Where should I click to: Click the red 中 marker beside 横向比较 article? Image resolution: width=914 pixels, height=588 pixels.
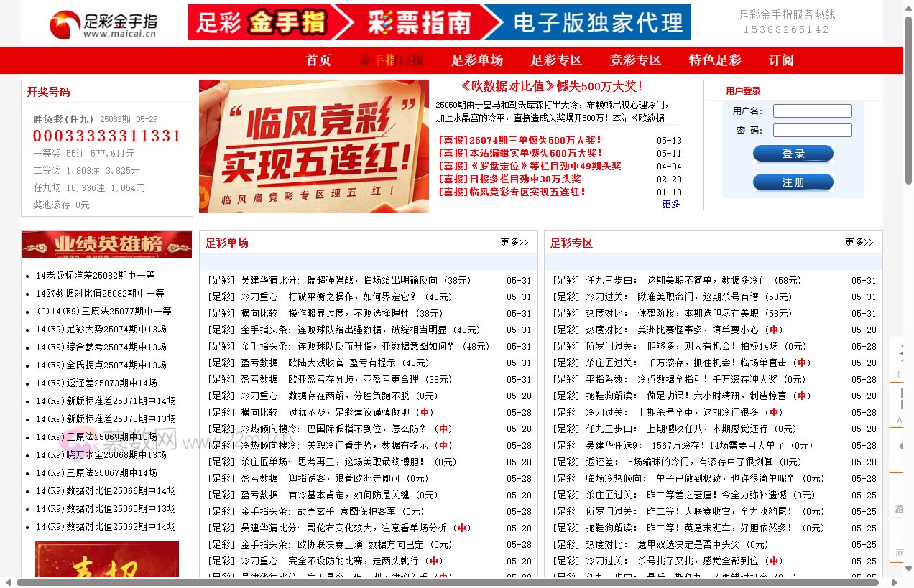click(x=424, y=412)
